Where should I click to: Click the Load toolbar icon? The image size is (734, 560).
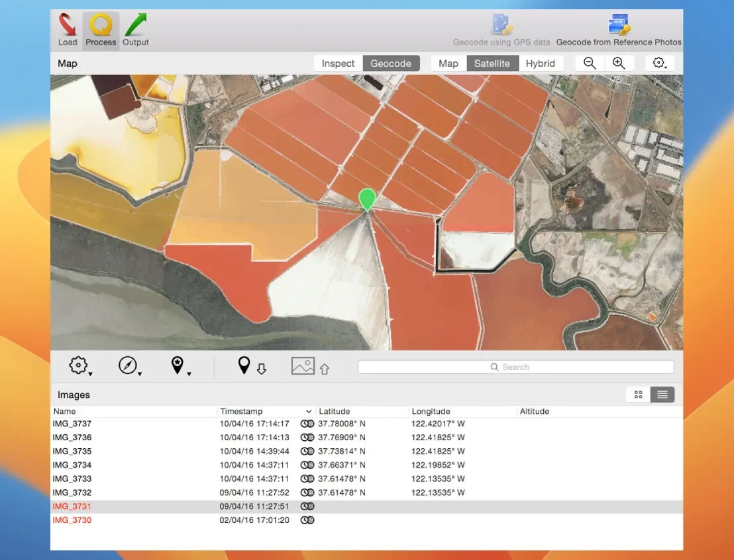point(68,30)
